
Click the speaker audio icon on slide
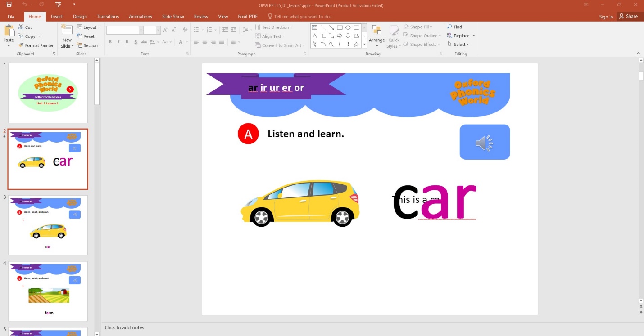pyautogui.click(x=485, y=143)
